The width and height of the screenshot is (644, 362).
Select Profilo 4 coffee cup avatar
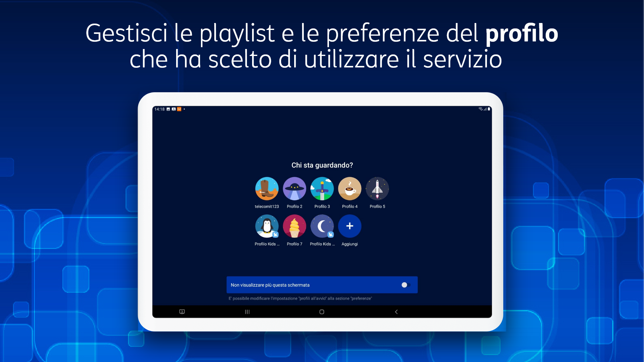[350, 189]
